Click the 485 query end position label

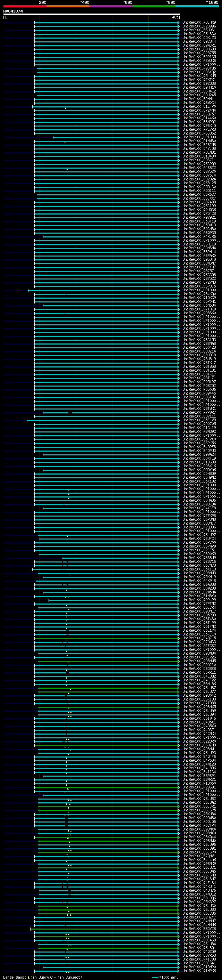[175, 17]
